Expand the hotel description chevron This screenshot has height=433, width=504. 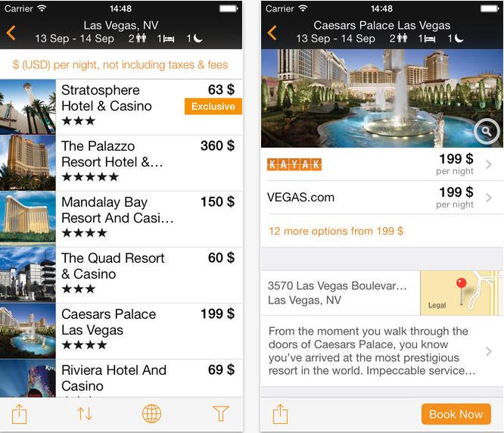489,351
